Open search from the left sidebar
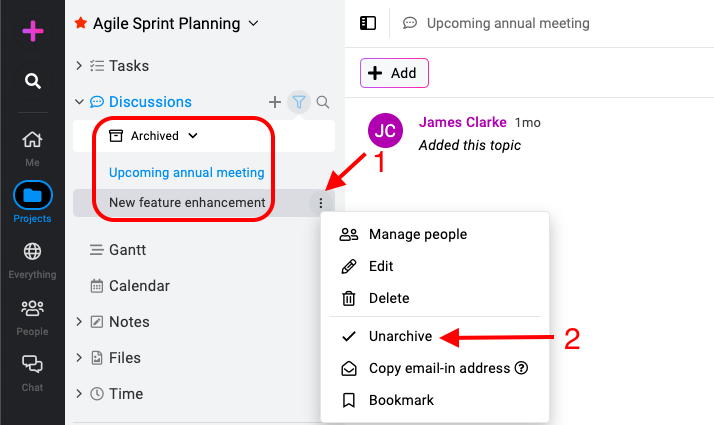This screenshot has height=425, width=714. pyautogui.click(x=32, y=81)
